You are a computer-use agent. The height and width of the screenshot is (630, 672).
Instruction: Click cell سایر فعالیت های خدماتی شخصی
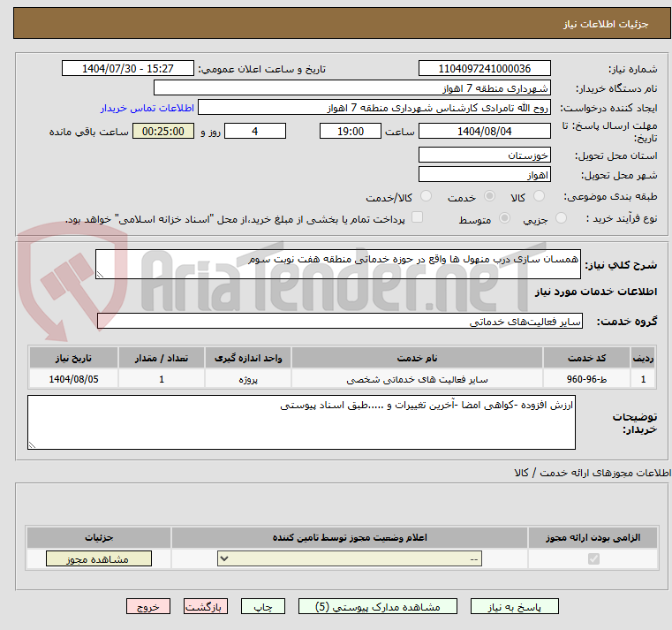click(x=417, y=379)
